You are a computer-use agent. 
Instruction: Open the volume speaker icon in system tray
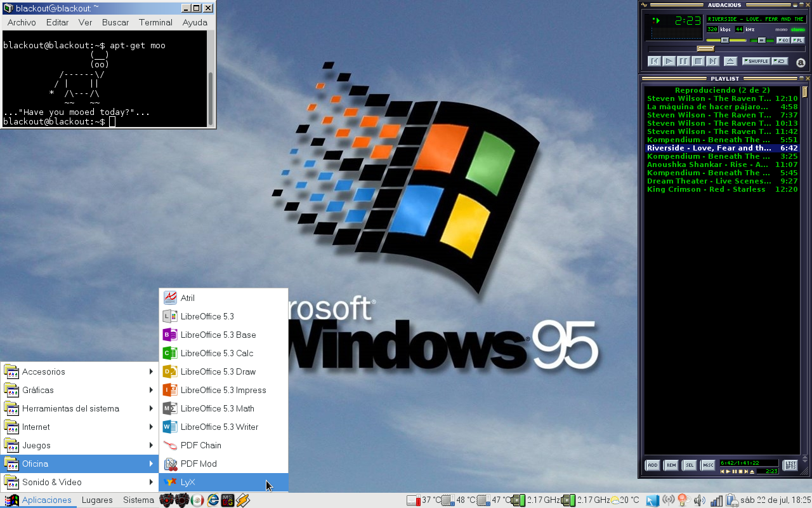[x=700, y=500]
